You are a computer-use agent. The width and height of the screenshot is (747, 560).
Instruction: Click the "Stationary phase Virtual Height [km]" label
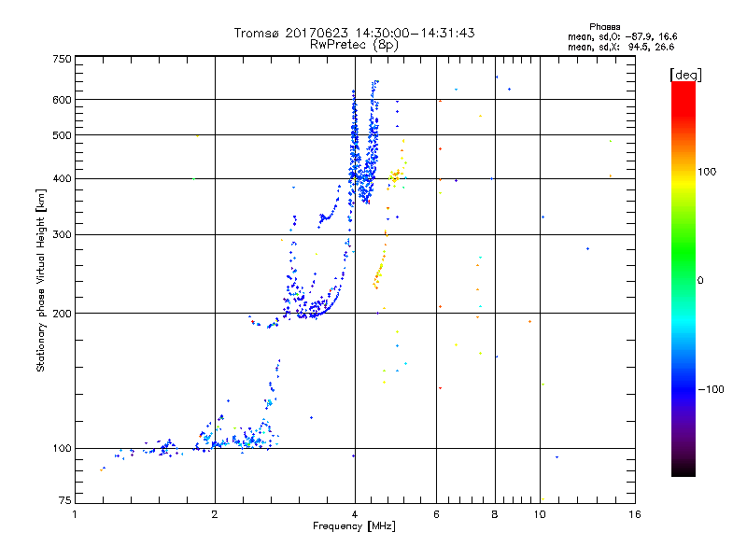[x=40, y=280]
